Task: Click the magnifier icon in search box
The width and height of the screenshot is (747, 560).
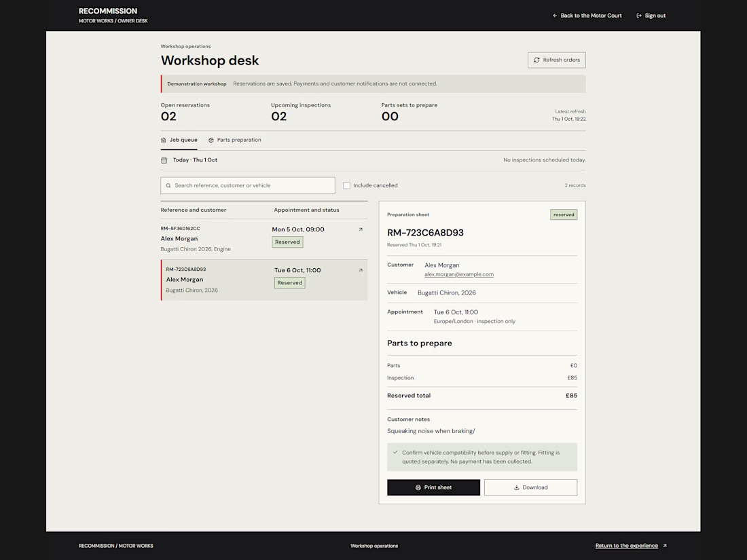Action: (x=168, y=186)
